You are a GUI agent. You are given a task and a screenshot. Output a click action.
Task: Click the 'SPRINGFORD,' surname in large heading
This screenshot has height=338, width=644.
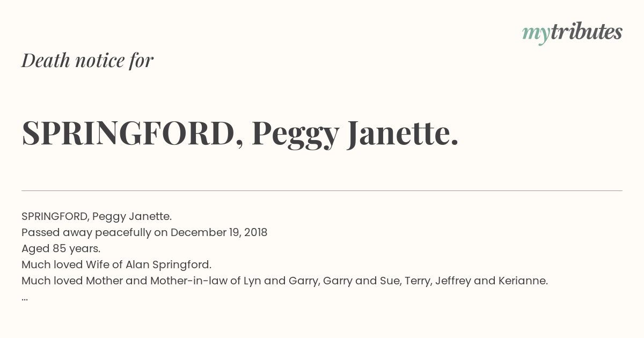click(x=132, y=134)
